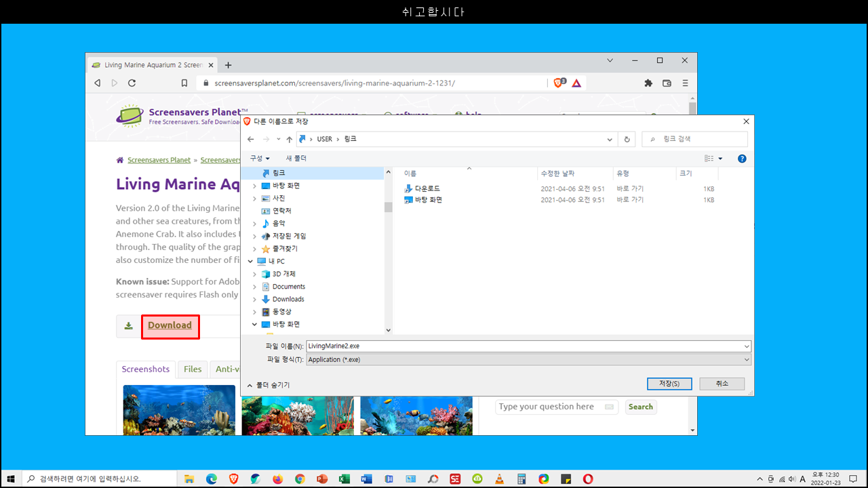Click Brave Rewards triangle icon
868x488 pixels.
(576, 83)
